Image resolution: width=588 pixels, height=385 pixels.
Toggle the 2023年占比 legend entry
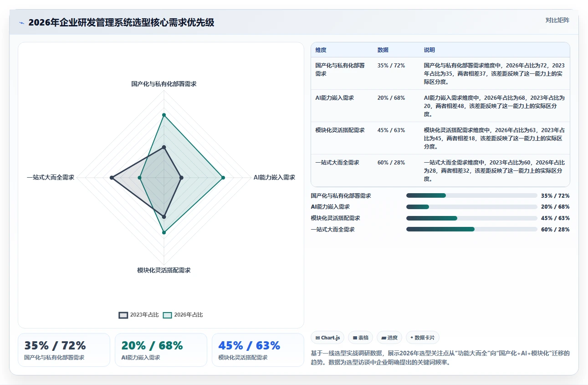pyautogui.click(x=138, y=315)
